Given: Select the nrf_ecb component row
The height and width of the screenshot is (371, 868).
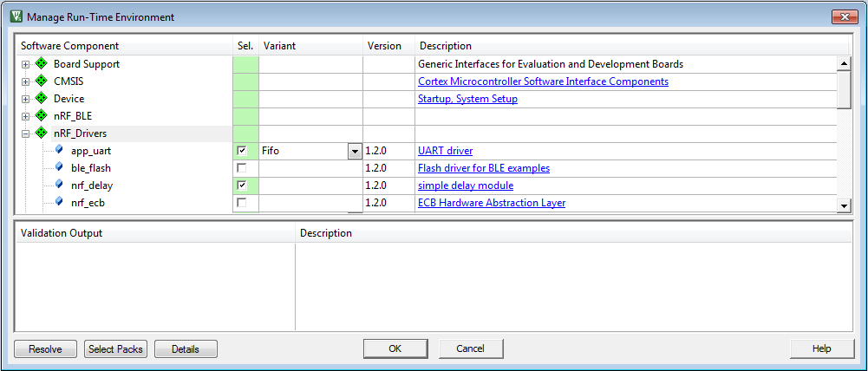Looking at the screenshot, I should point(88,203).
